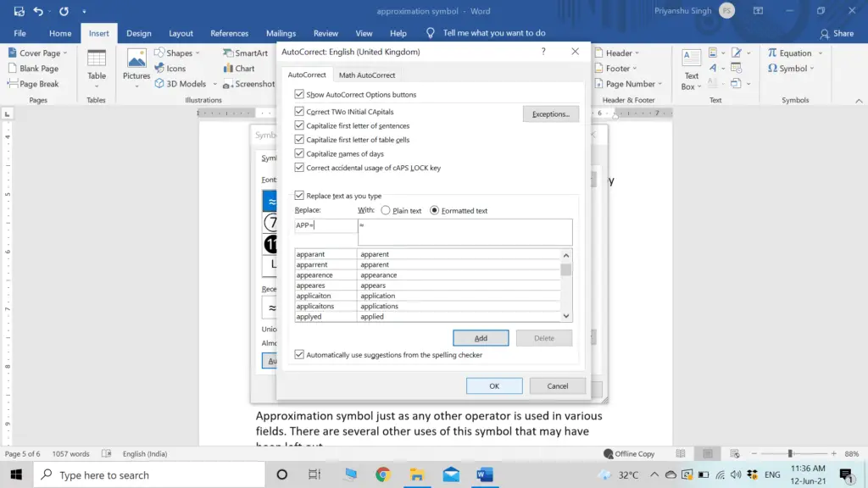The width and height of the screenshot is (868, 488).
Task: Open the File tab
Action: (x=20, y=33)
